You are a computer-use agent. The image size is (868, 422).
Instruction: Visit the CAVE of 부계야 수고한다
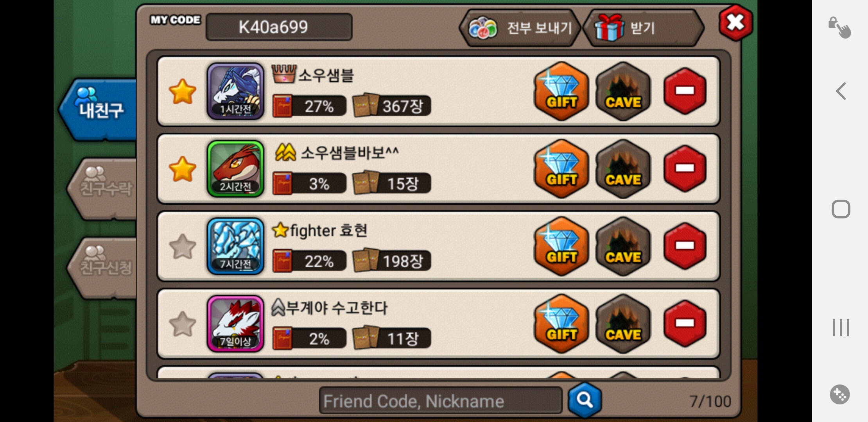click(x=623, y=324)
